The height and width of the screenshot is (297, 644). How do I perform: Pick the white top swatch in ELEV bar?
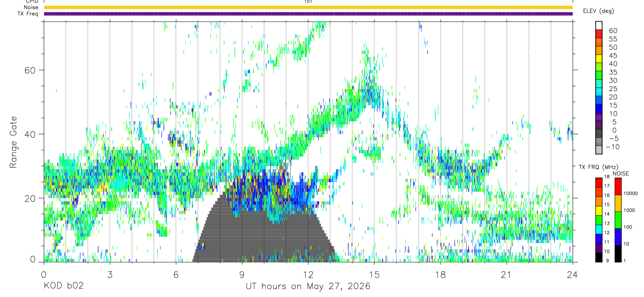click(x=599, y=26)
